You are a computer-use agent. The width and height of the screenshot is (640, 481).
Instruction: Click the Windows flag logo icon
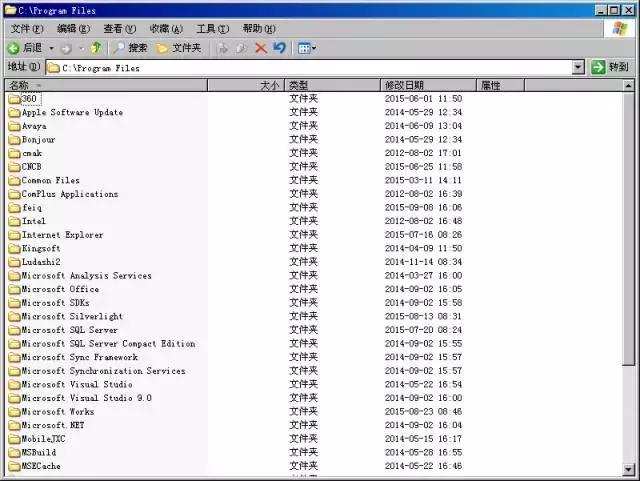pos(620,29)
